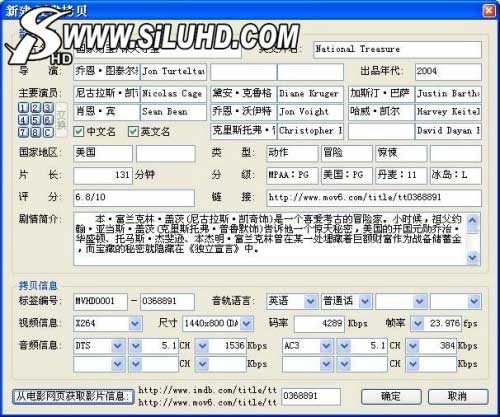Image resolution: width=500 pixels, height=417 pixels.
Task: Click the 动作 genre field
Action: [292, 153]
